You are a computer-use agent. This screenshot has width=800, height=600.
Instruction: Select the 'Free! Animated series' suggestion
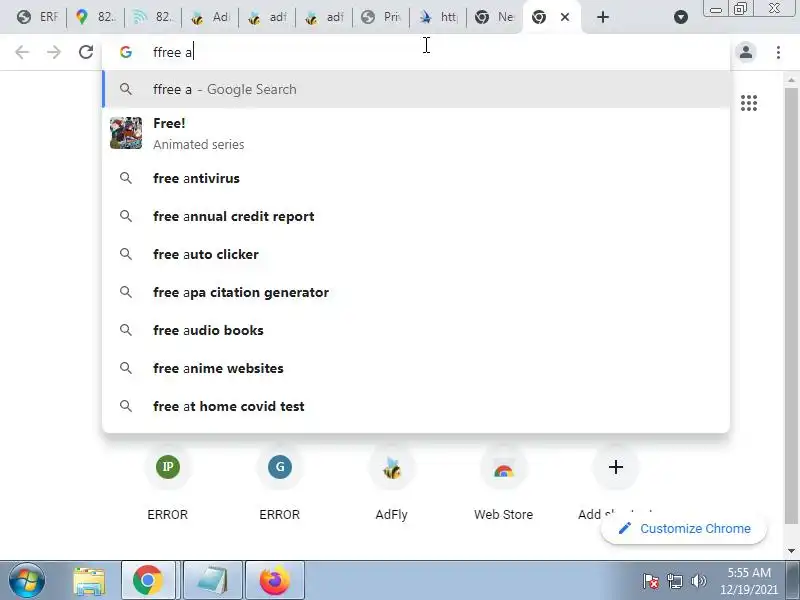pos(416,133)
